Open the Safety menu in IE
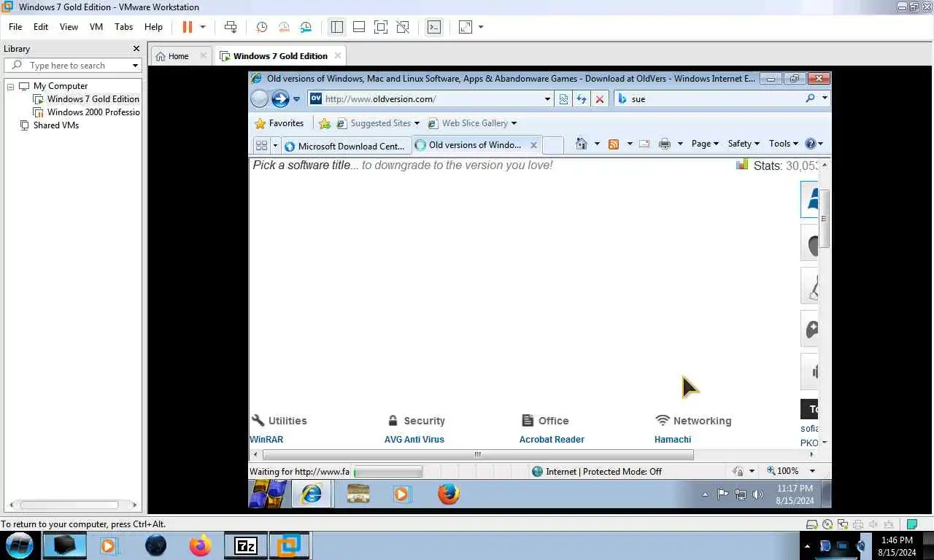The image size is (934, 560). click(x=744, y=144)
